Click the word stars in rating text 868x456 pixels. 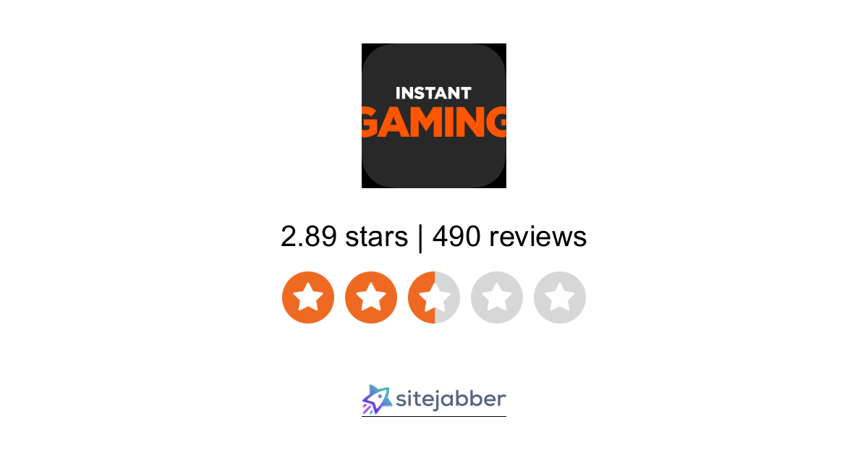376,237
